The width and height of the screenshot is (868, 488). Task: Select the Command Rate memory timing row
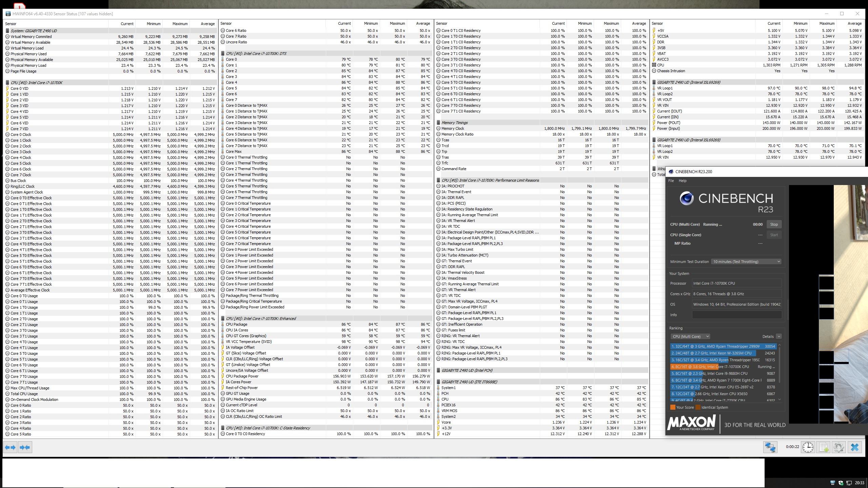tap(542, 169)
